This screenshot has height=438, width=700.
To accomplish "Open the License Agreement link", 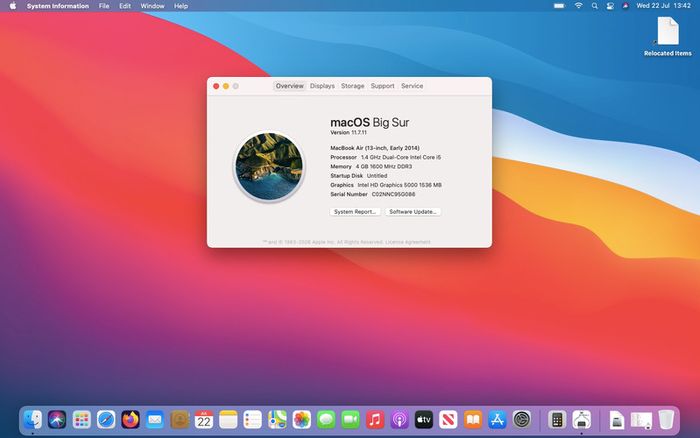I will [408, 242].
